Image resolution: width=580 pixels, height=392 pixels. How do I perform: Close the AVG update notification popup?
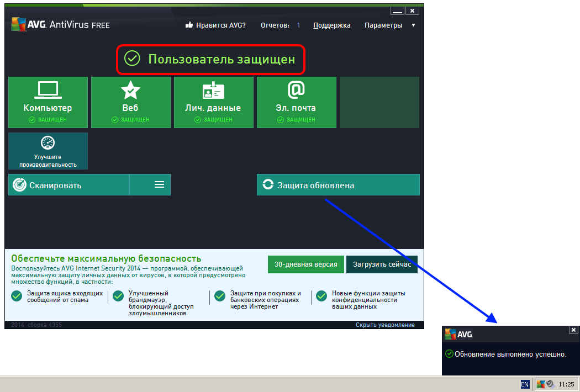(x=573, y=330)
